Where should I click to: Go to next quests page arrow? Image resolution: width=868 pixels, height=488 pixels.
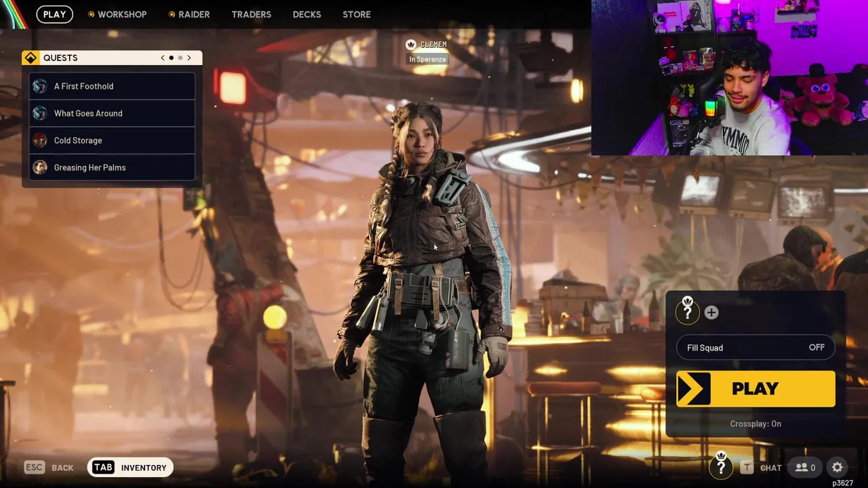pos(189,58)
